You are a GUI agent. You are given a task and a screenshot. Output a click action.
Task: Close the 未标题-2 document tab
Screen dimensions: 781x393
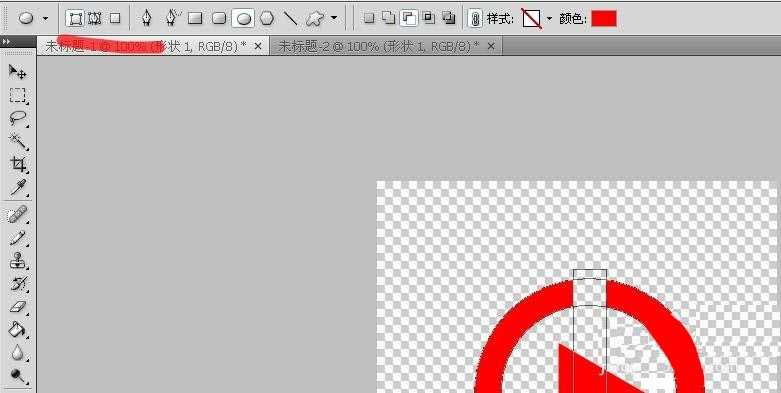(491, 46)
